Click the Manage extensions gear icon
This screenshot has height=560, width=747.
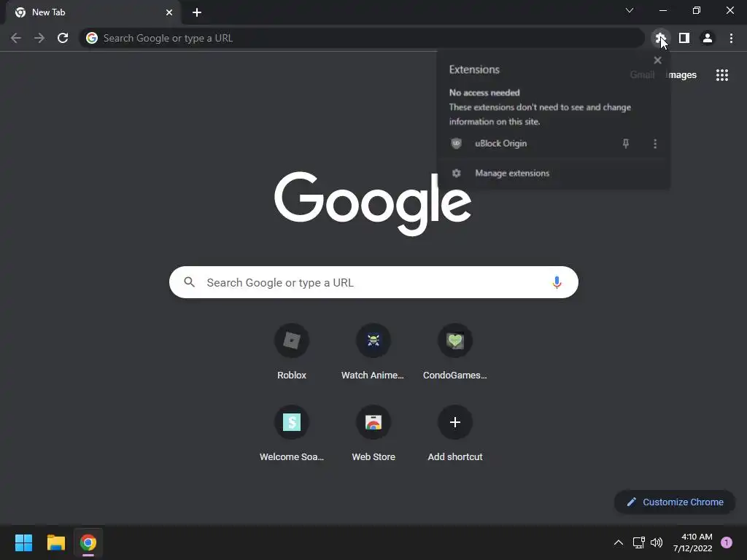point(457,174)
